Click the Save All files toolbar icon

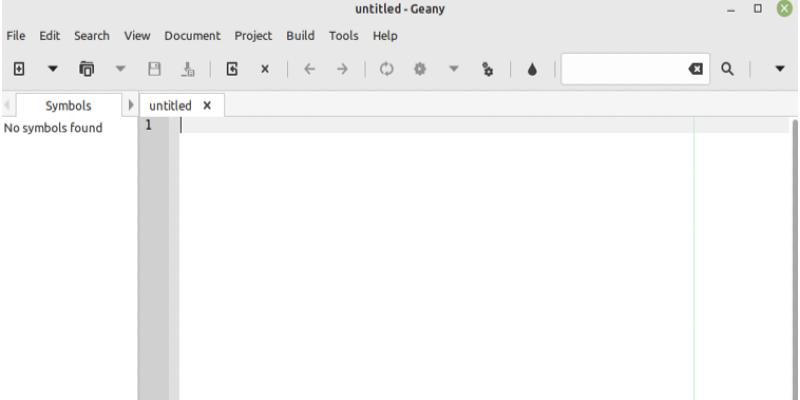tap(188, 69)
